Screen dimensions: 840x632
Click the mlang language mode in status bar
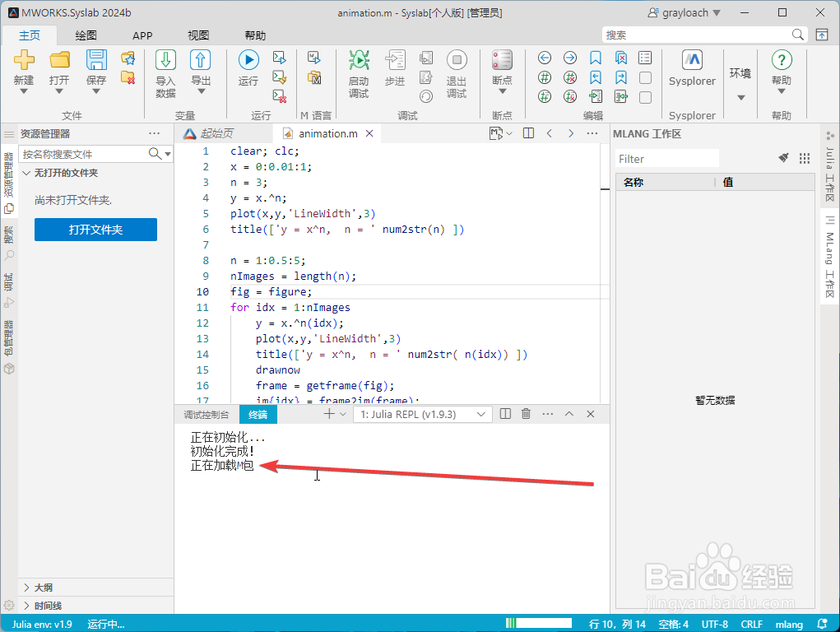point(788,625)
